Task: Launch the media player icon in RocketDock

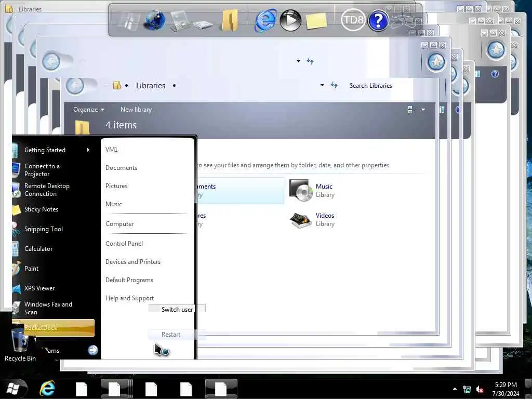Action: tap(290, 20)
